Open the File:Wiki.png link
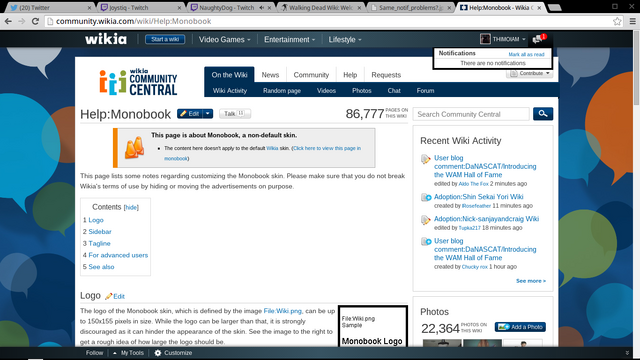Screen dimensions: 640x360 tap(282, 311)
